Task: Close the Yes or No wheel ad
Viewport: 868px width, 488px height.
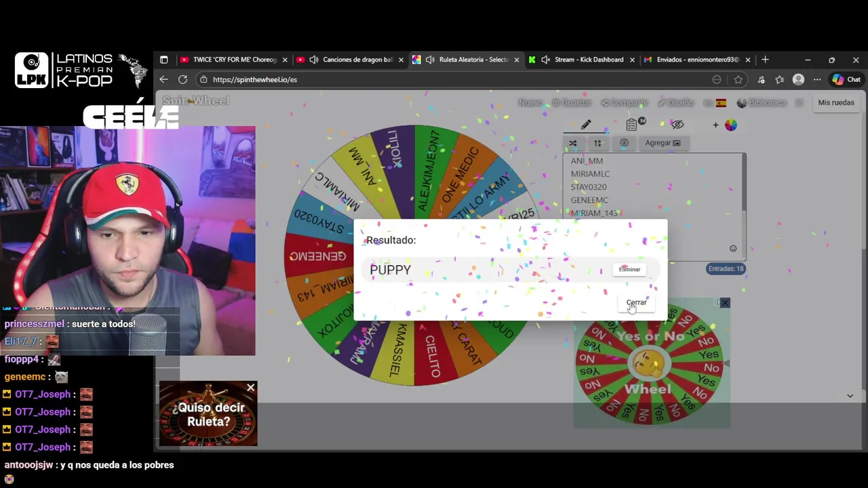Action: pyautogui.click(x=725, y=302)
